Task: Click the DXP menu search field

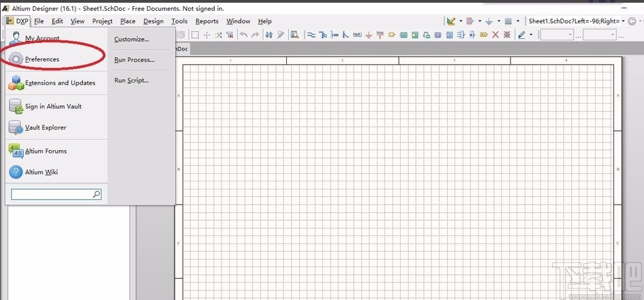Action: 56,194
